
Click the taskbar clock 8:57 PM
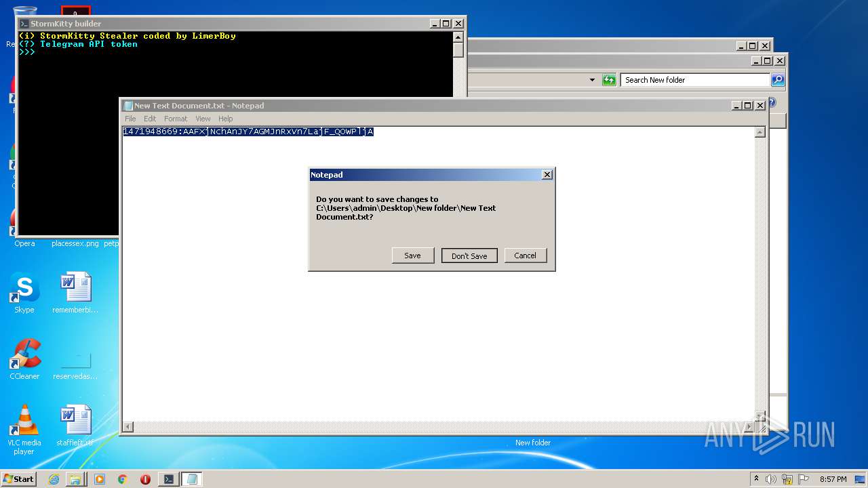tap(833, 479)
